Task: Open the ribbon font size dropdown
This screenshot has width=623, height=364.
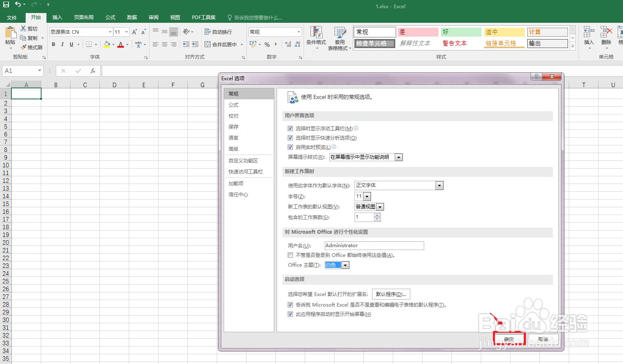Action: pyautogui.click(x=127, y=32)
